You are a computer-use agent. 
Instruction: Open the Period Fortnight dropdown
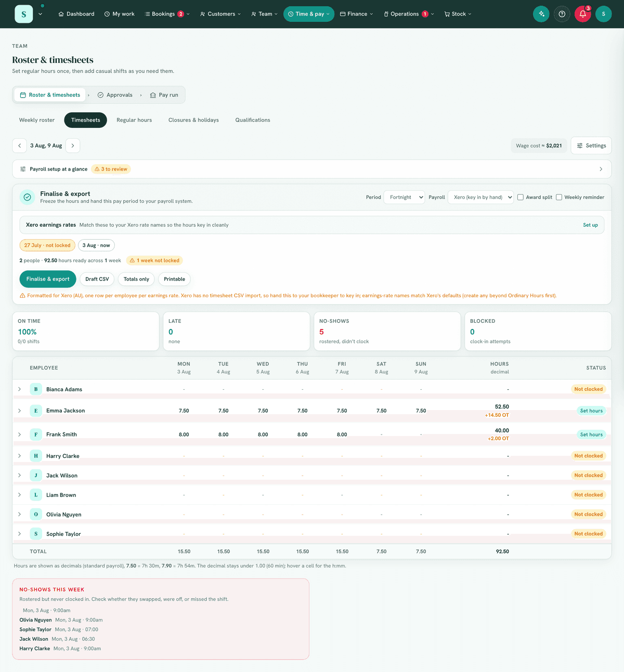404,197
